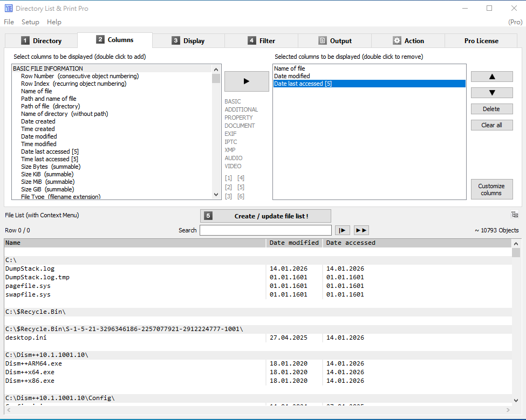This screenshot has width=526, height=420.
Task: Switch to the Output tab
Action: tap(334, 41)
